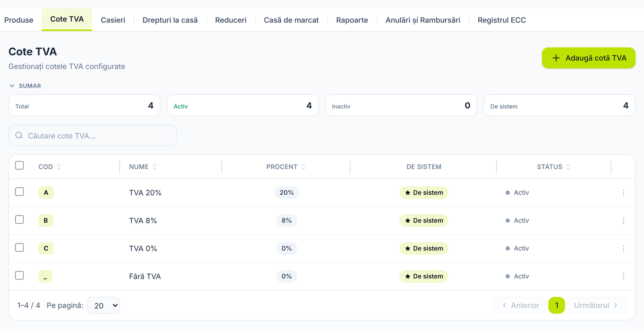Open the actions menu for TVA 0%

click(x=623, y=249)
